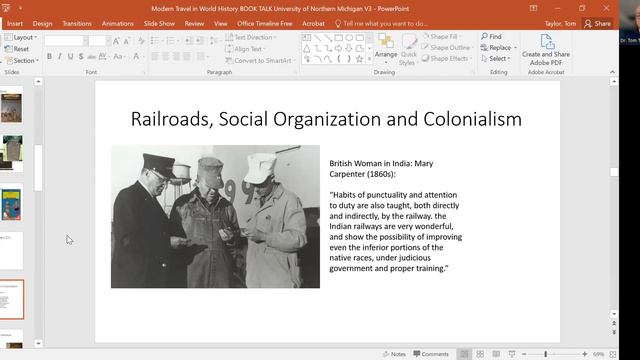This screenshot has height=360, width=640.
Task: Open the Animations ribbon tab
Action: click(x=118, y=24)
